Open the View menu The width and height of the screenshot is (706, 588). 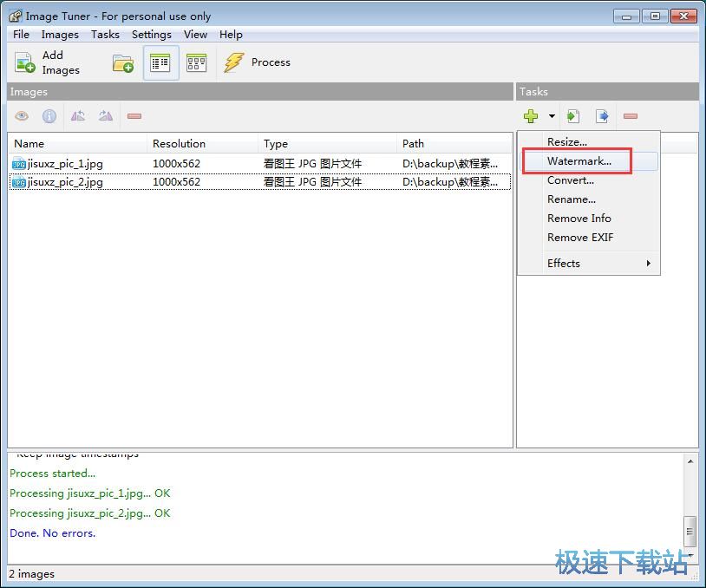click(x=195, y=35)
